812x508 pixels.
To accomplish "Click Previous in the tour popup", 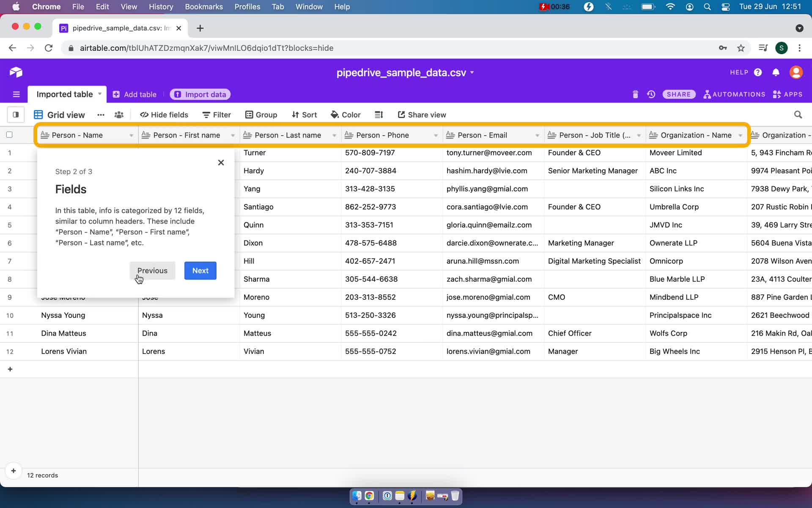I will pos(152,271).
